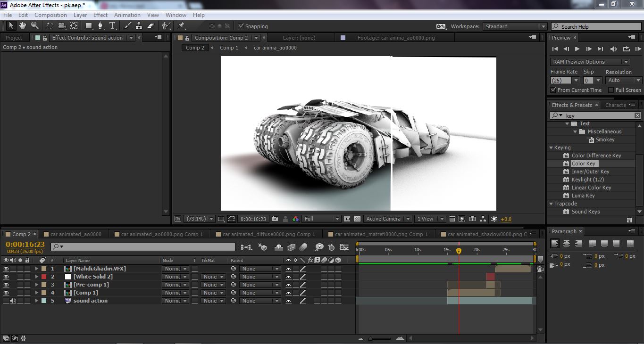Click the Search Help field
Image resolution: width=644 pixels, height=344 pixels.
(595, 26)
